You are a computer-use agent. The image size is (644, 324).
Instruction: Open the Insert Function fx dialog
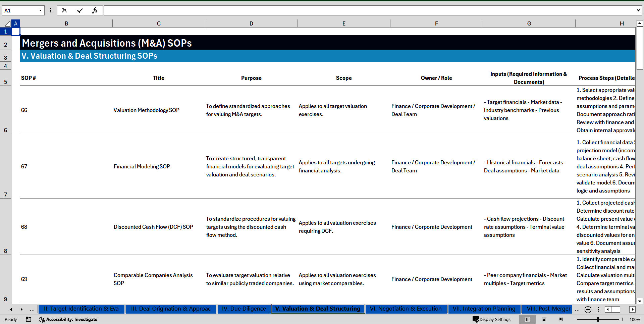95,10
